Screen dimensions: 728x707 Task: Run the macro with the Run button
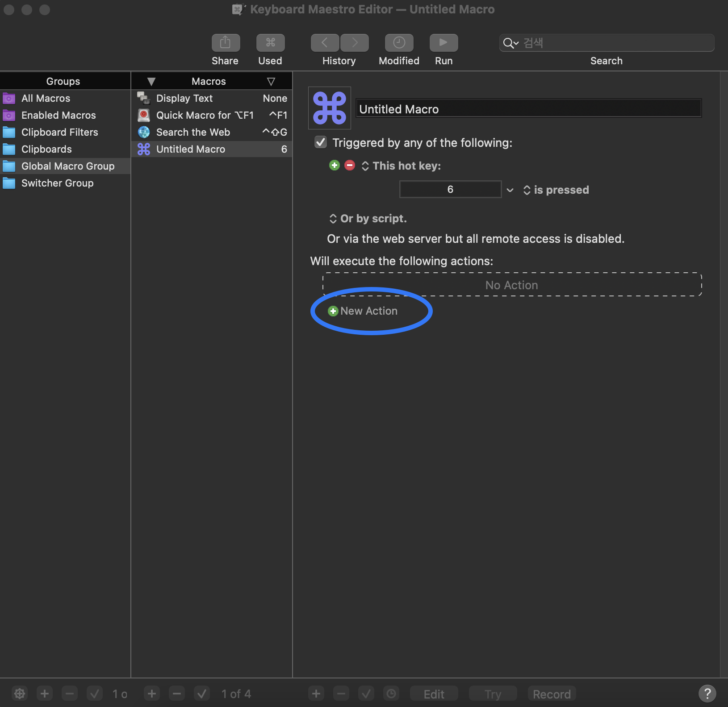[443, 43]
